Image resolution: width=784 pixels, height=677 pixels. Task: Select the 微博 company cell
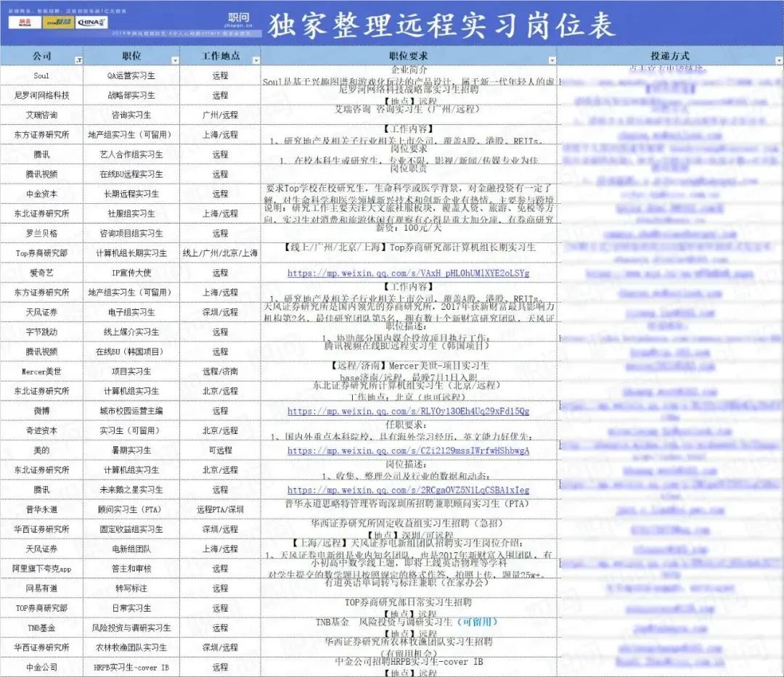[x=41, y=411]
